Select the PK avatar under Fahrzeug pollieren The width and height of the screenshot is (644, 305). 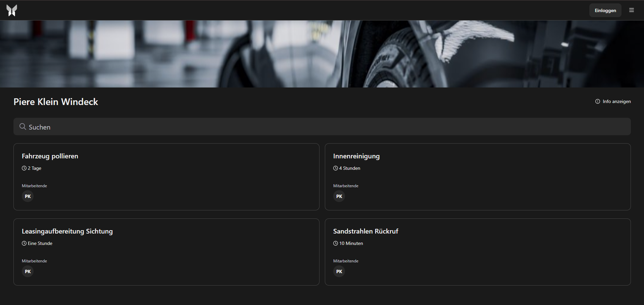tap(28, 196)
